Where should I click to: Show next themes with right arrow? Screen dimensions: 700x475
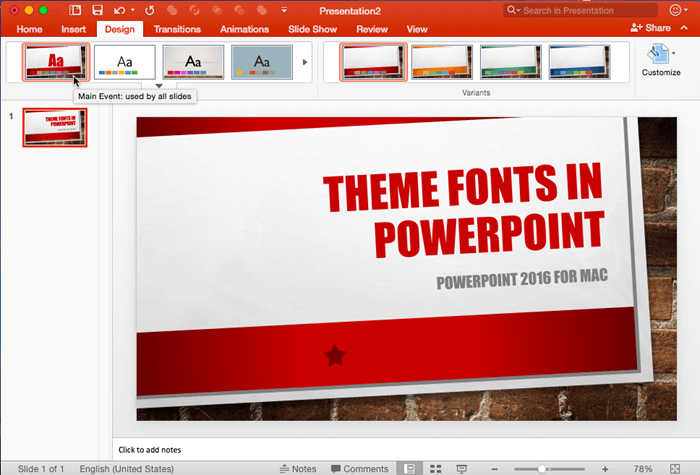(305, 62)
